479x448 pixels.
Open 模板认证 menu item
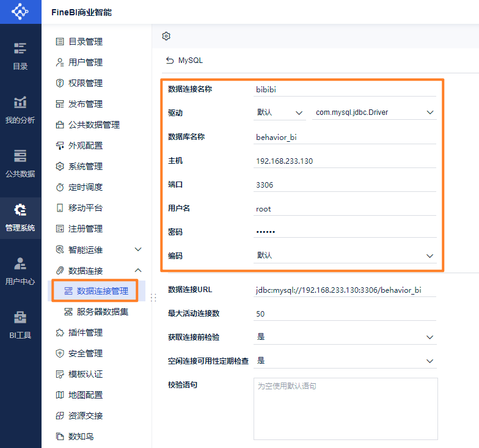(x=86, y=374)
